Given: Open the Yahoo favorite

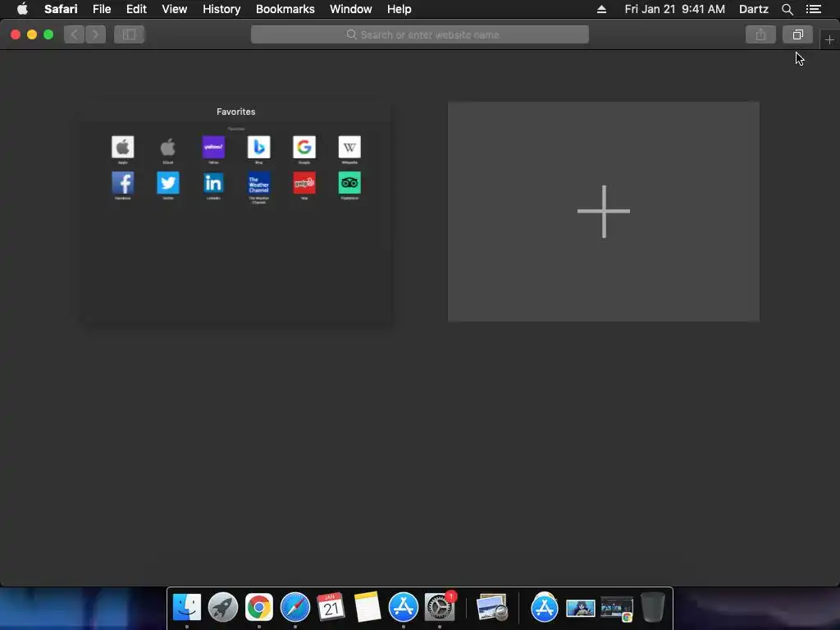Looking at the screenshot, I should click(x=213, y=147).
